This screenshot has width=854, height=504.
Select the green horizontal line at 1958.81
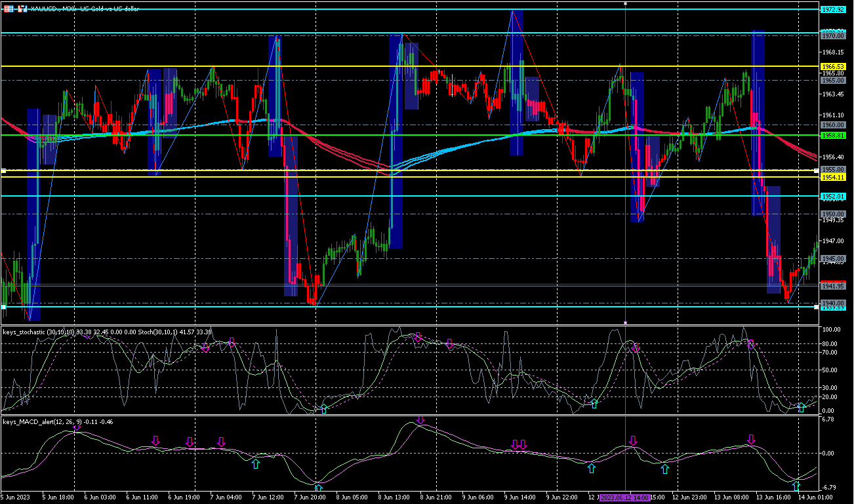pos(410,135)
